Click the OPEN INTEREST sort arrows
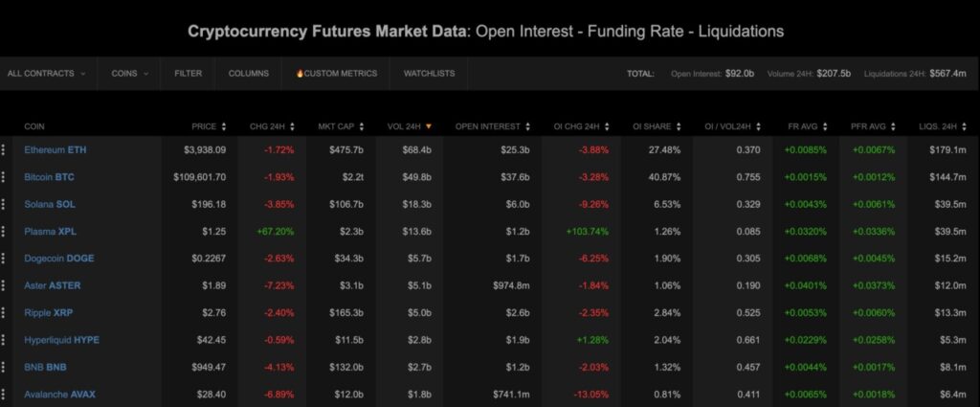980x407 pixels. point(528,126)
